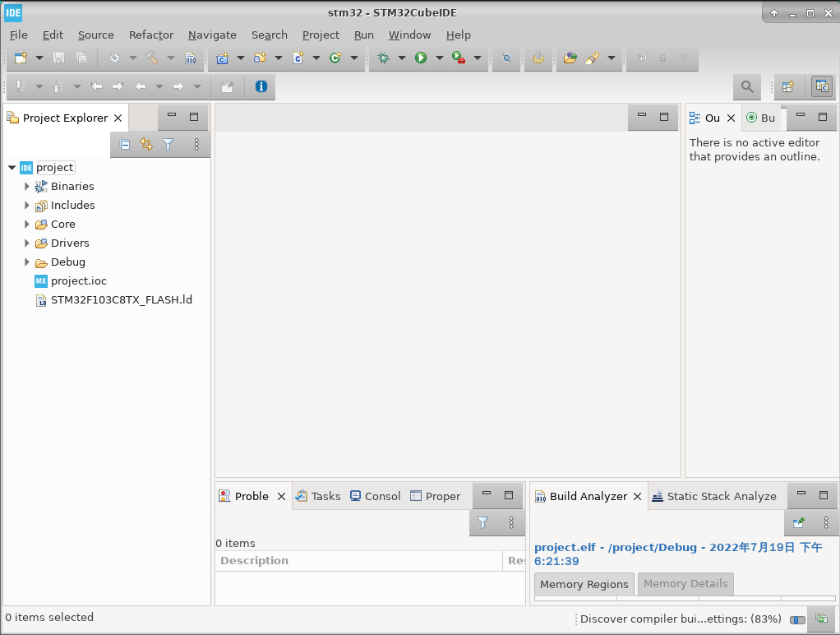Switch to the Static Stack Analyzer tab

point(714,496)
